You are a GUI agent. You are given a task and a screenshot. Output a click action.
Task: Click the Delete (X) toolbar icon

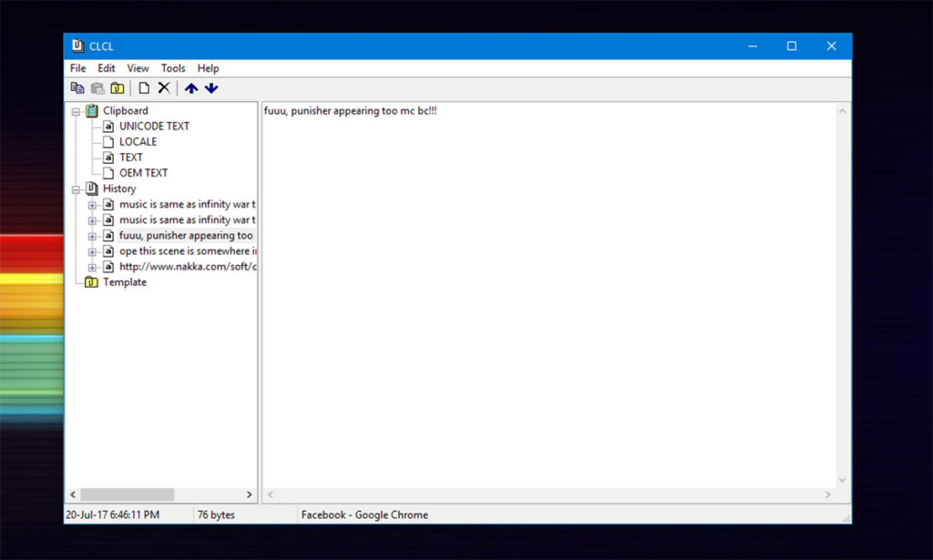(164, 87)
